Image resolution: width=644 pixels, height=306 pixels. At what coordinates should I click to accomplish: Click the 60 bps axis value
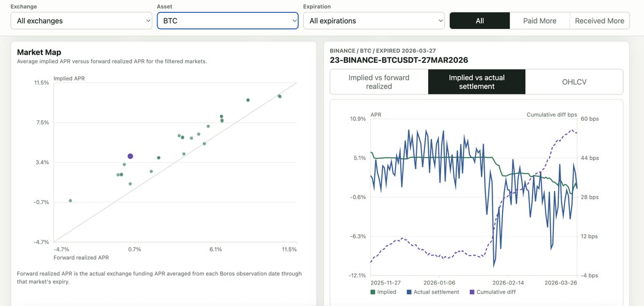tap(590, 119)
